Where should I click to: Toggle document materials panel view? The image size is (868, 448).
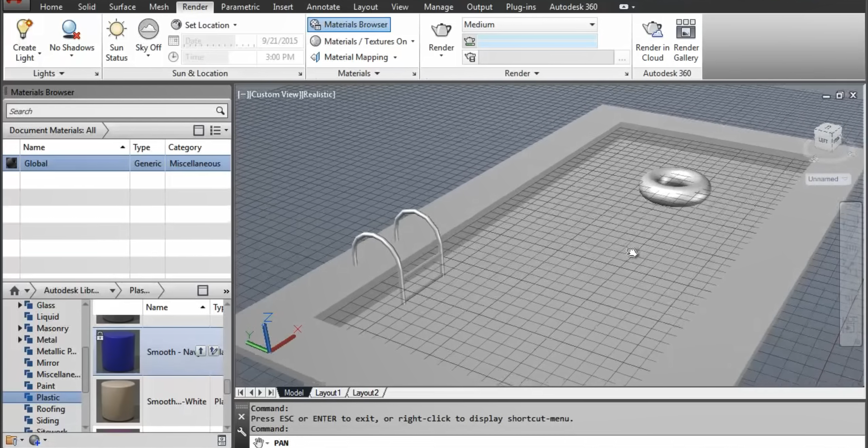coord(199,131)
